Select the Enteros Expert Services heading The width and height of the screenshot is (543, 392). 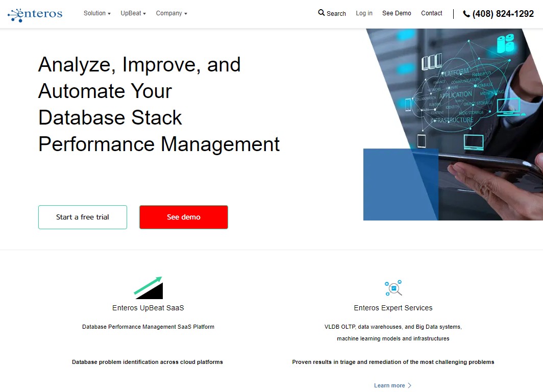coord(393,308)
